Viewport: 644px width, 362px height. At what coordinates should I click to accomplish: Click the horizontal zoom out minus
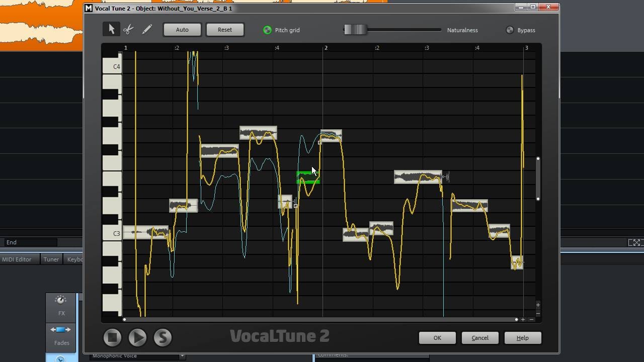coord(532,319)
